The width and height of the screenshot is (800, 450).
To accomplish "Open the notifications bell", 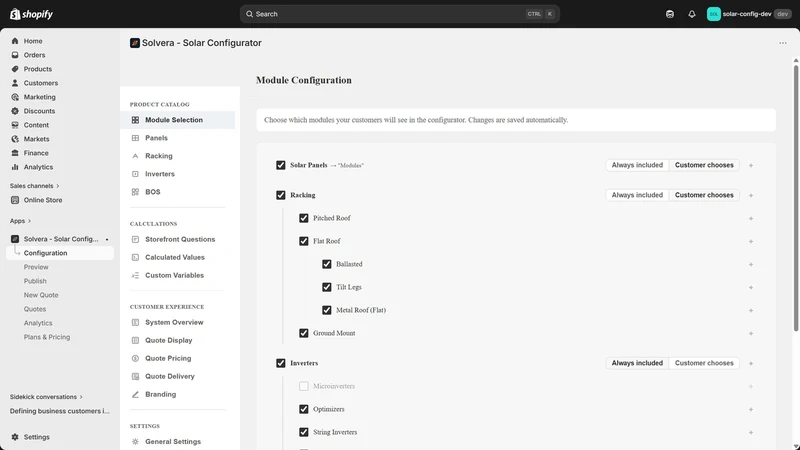I will pyautogui.click(x=692, y=14).
